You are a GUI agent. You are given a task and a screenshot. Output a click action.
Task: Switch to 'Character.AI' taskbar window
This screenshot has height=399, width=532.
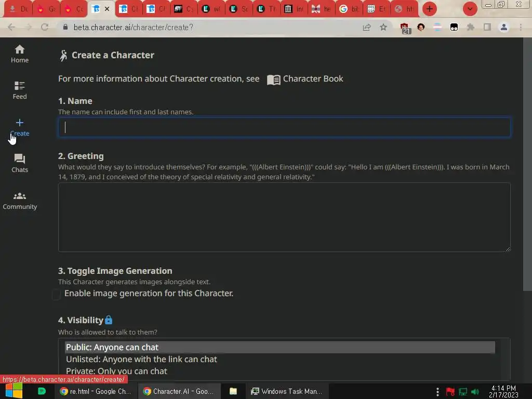[x=179, y=391]
